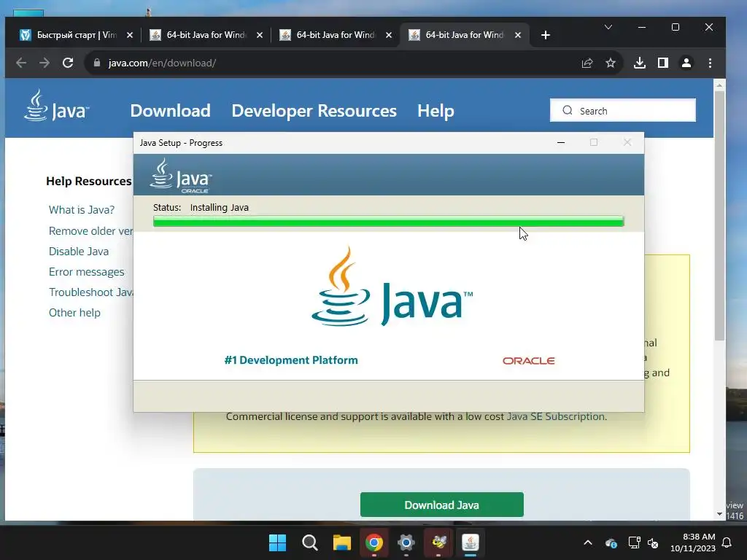Image resolution: width=747 pixels, height=560 pixels.
Task: Close second 64-bit Java tab
Action: pyautogui.click(x=389, y=35)
